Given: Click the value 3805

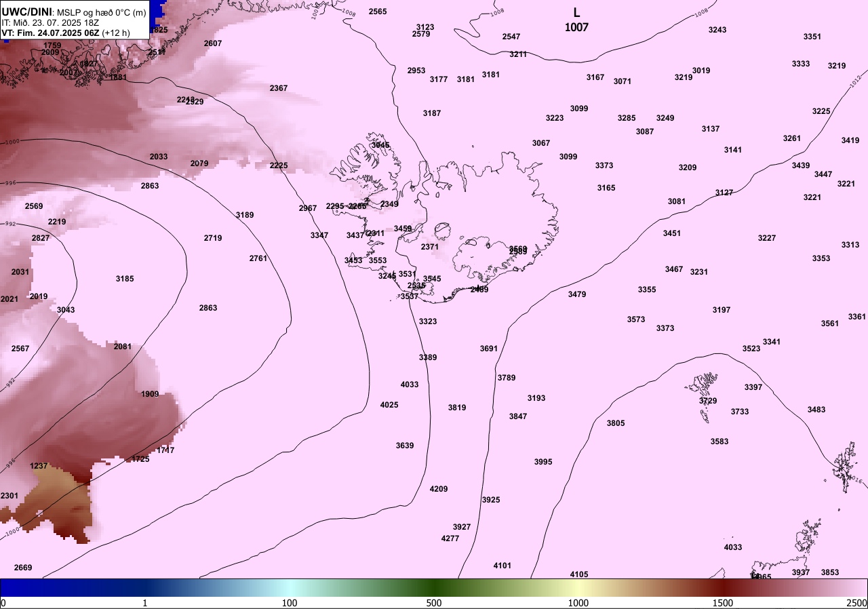Looking at the screenshot, I should coord(616,423).
